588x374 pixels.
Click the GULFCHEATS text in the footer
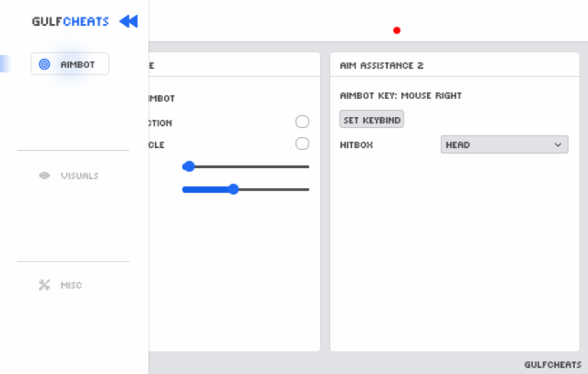tap(552, 365)
